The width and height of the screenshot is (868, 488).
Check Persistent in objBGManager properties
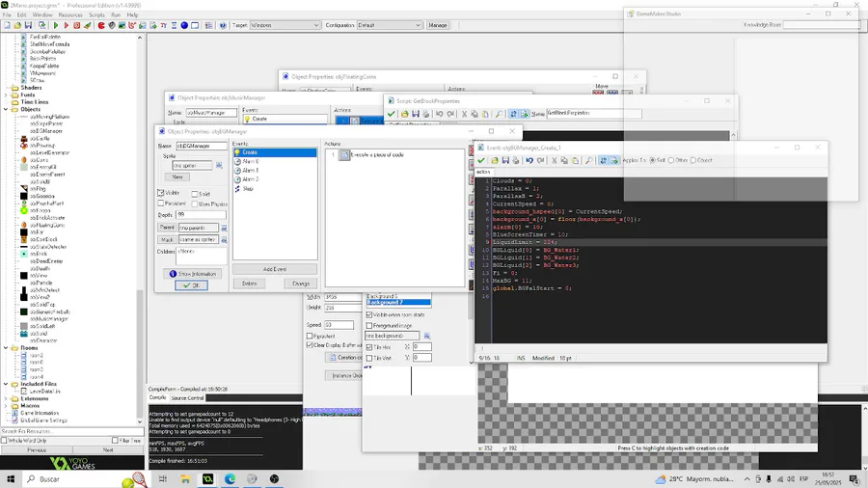tap(160, 203)
